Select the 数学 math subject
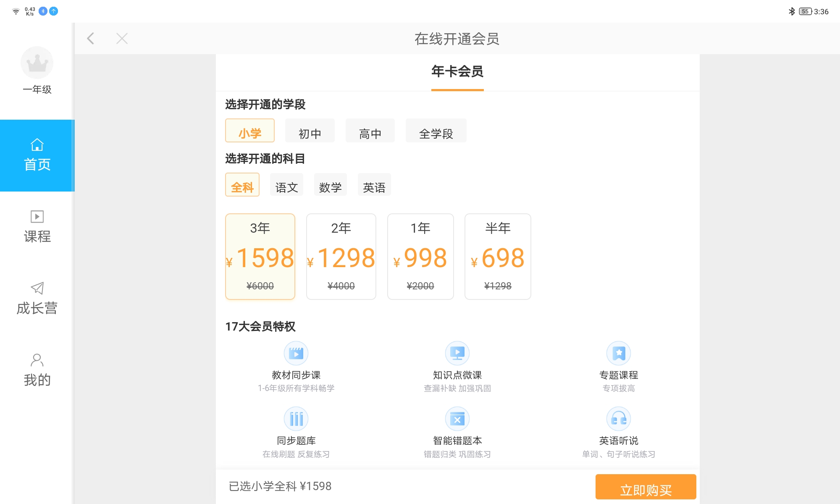The image size is (840, 504). [x=331, y=184]
